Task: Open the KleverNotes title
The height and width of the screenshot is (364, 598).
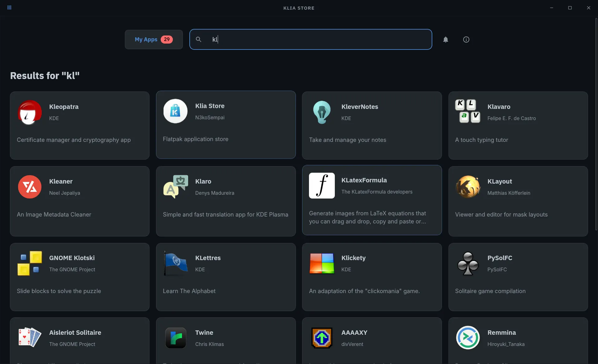Action: (360, 107)
